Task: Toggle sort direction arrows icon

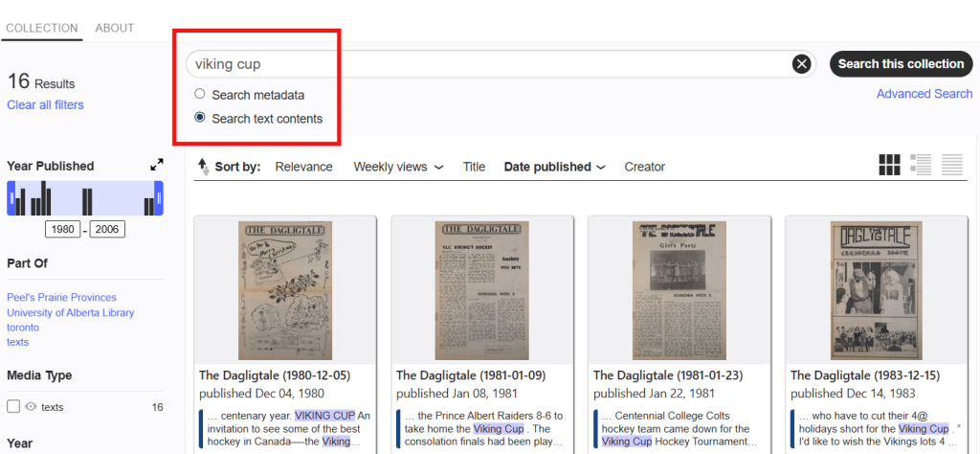Action: tap(203, 167)
